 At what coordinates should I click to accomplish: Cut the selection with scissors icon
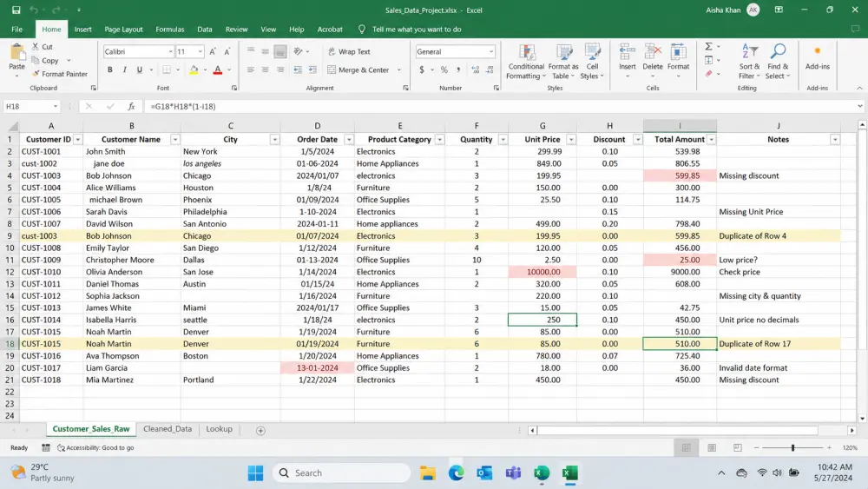point(36,47)
